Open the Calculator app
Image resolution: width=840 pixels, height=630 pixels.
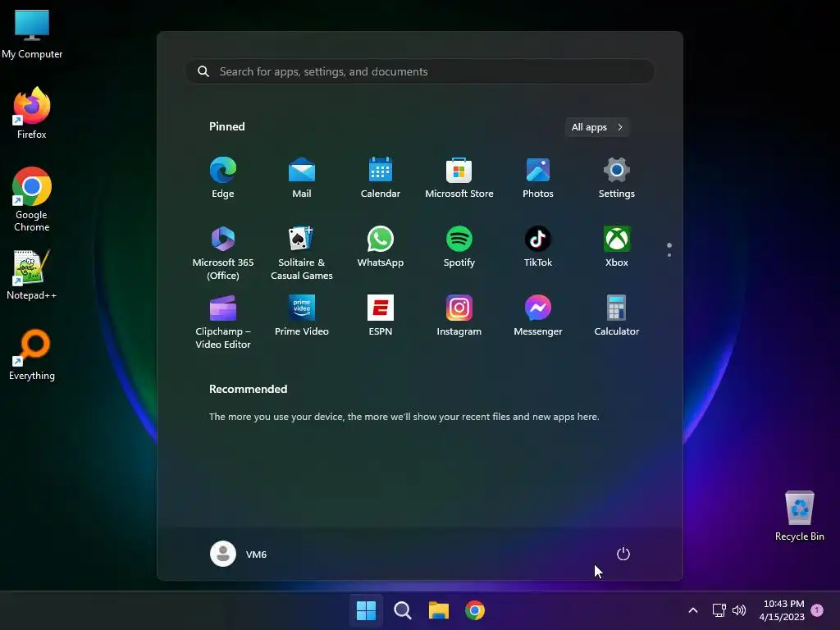pos(617,316)
